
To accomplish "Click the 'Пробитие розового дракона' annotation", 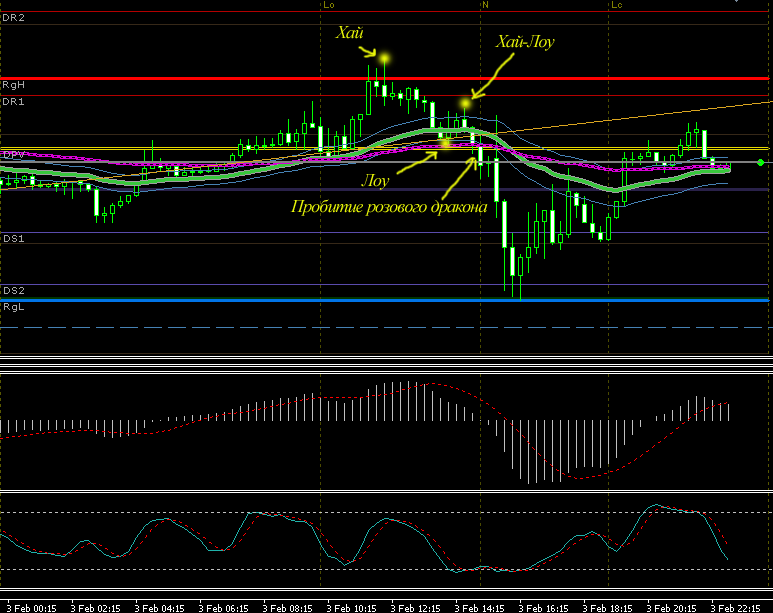I will pyautogui.click(x=389, y=207).
